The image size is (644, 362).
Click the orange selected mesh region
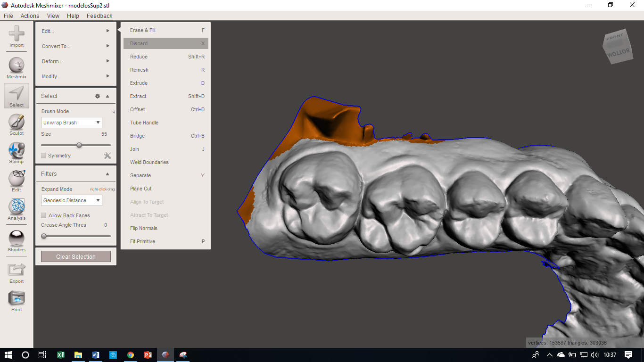pos(325,122)
